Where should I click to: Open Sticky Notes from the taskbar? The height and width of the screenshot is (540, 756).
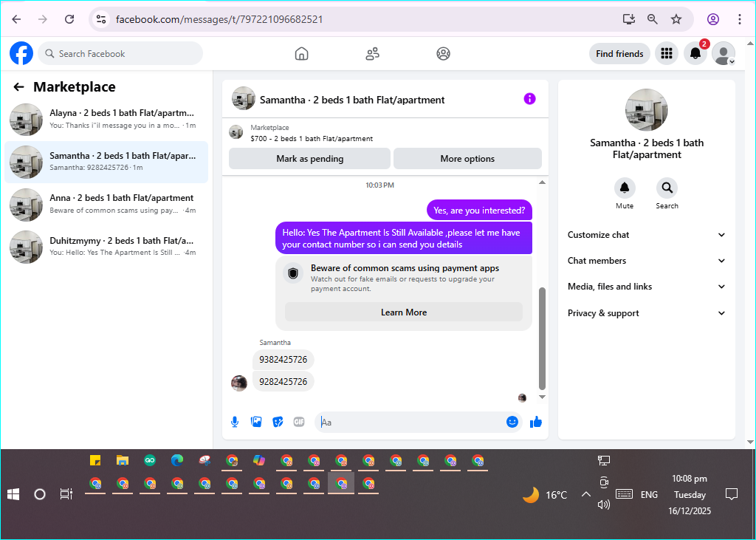pyautogui.click(x=95, y=461)
